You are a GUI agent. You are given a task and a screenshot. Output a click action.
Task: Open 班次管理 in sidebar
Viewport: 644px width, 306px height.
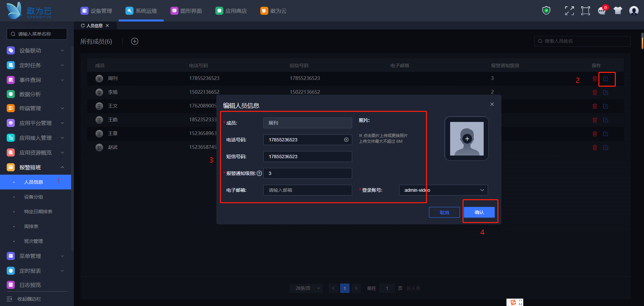pos(34,241)
